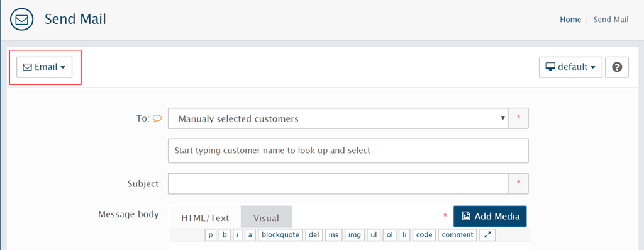
Task: Insert code tag in message body
Action: (425, 235)
